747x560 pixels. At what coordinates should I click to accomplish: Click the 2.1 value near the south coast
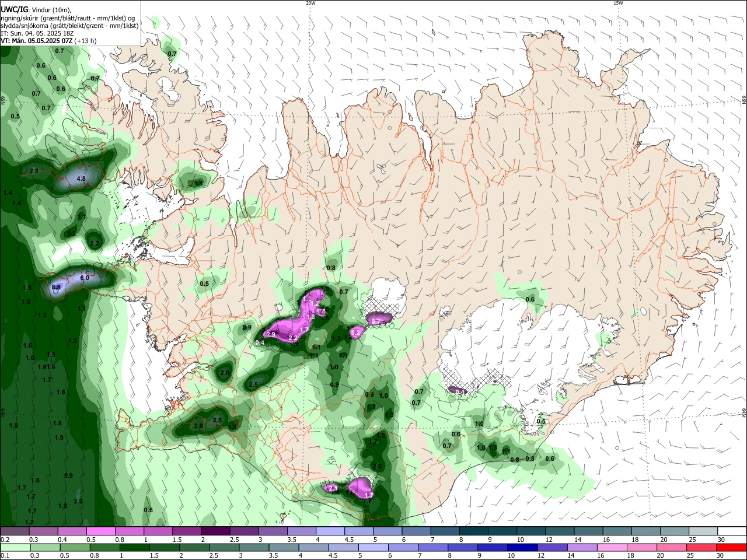[333, 488]
